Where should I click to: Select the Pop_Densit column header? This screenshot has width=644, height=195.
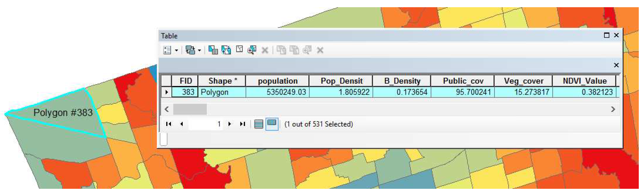[342, 81]
